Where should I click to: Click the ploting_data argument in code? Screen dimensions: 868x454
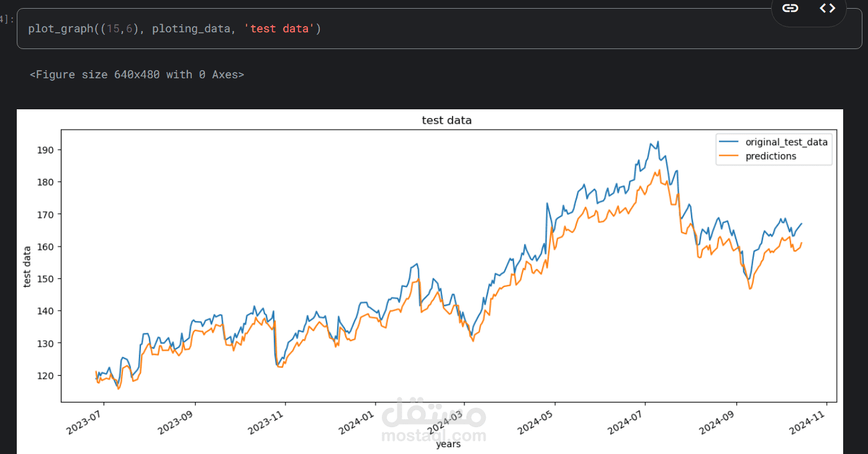point(191,29)
